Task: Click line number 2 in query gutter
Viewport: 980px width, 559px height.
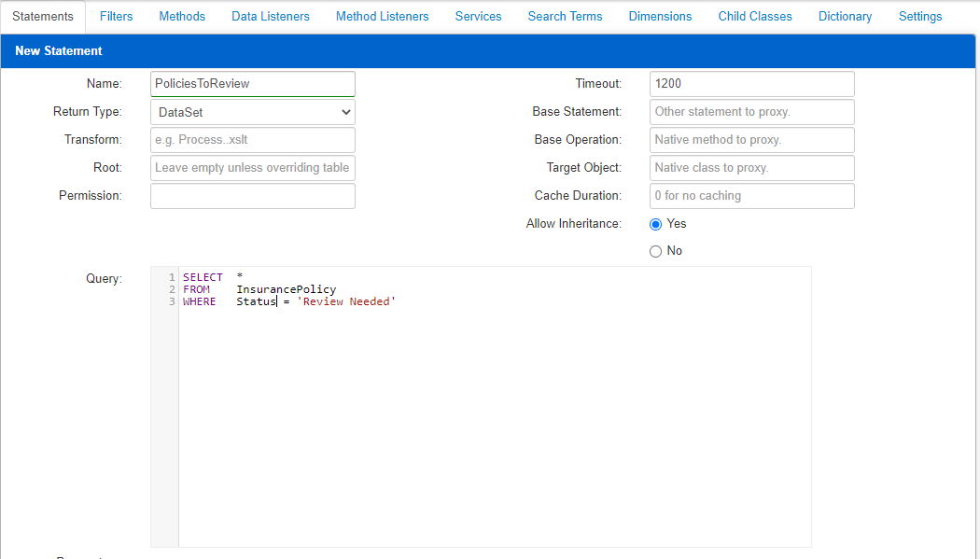Action: [172, 290]
